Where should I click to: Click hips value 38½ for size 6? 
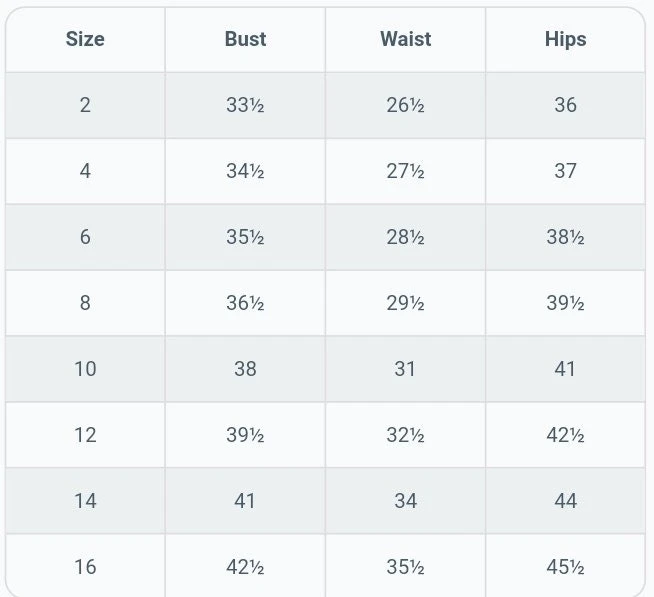pos(565,237)
